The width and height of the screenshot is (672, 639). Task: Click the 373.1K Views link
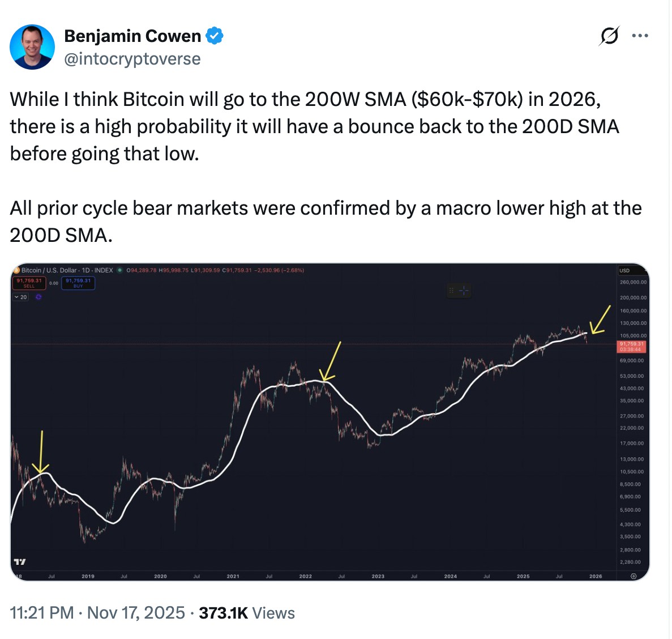pos(247,613)
